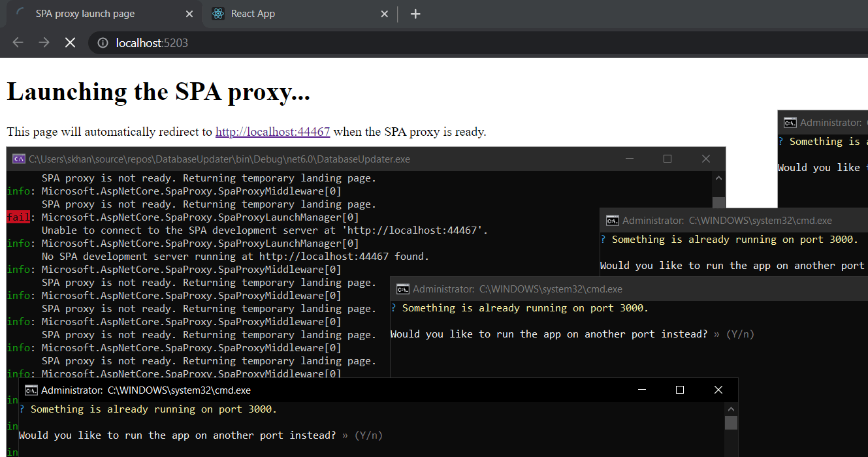Click the loading spinner favicon on SPA proxy tab
The height and width of the screenshot is (457, 868).
tap(18, 13)
